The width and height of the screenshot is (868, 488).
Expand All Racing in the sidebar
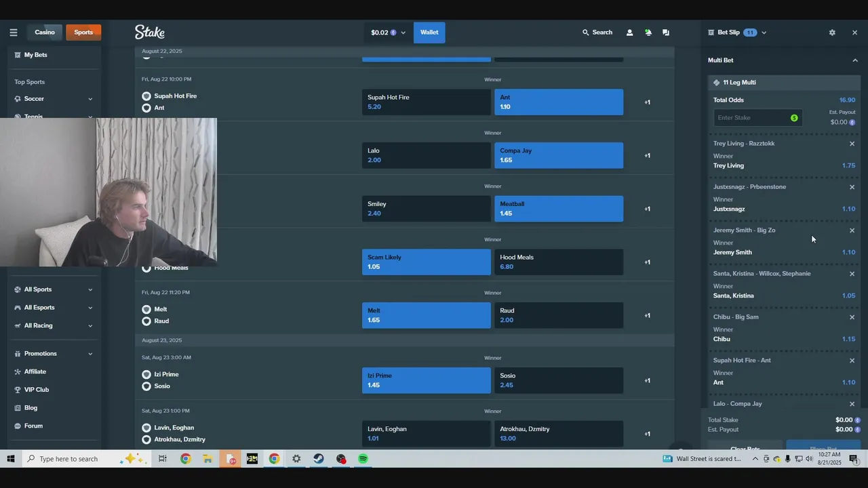pyautogui.click(x=90, y=326)
